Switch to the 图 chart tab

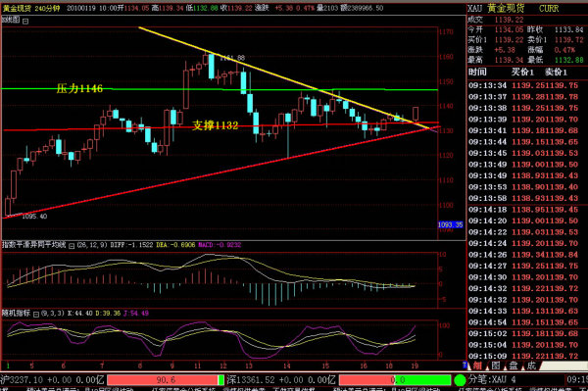[x=495, y=366]
